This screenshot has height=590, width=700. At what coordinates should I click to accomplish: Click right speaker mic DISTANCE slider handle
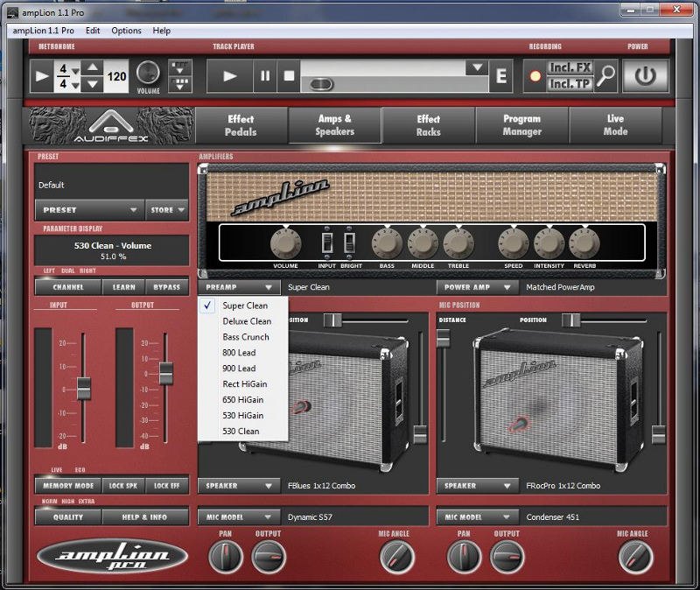[x=443, y=339]
